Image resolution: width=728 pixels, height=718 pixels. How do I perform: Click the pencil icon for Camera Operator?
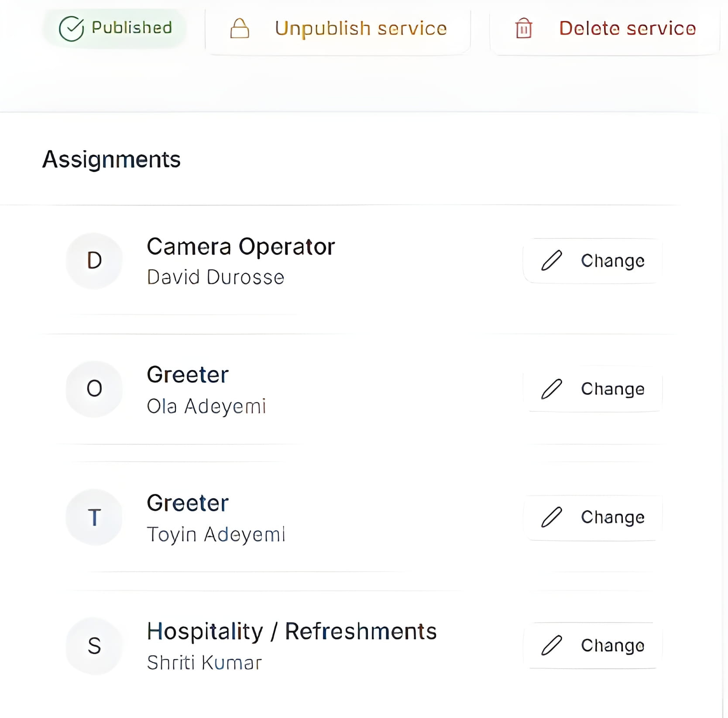pos(552,261)
